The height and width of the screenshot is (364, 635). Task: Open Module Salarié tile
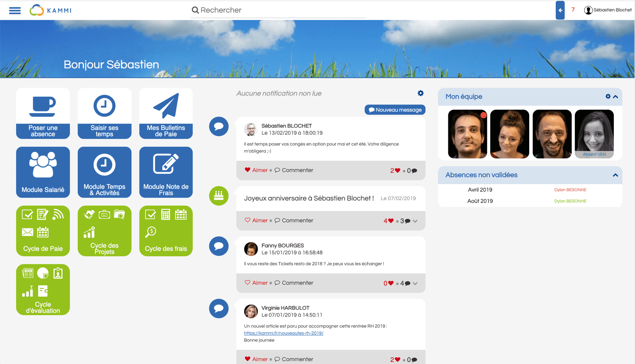click(x=43, y=172)
